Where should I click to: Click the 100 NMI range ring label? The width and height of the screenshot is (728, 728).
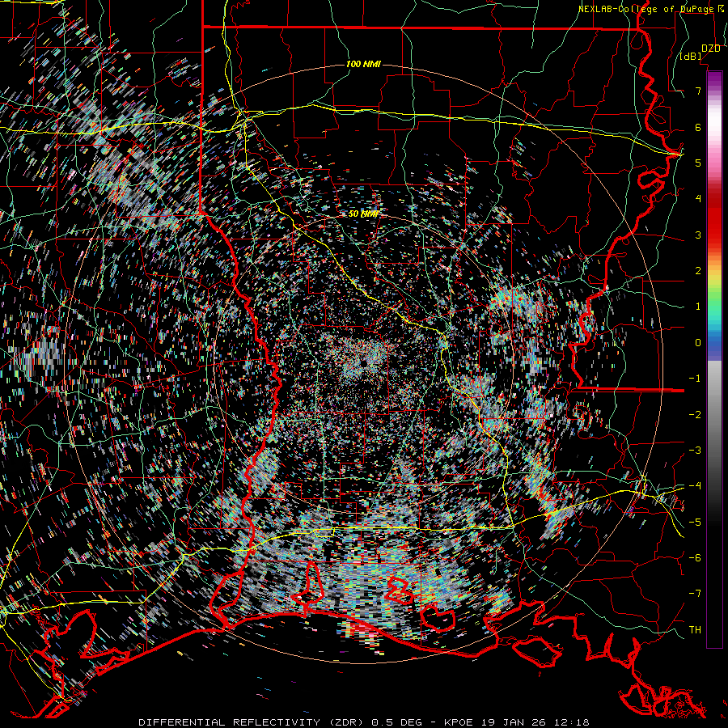(363, 64)
